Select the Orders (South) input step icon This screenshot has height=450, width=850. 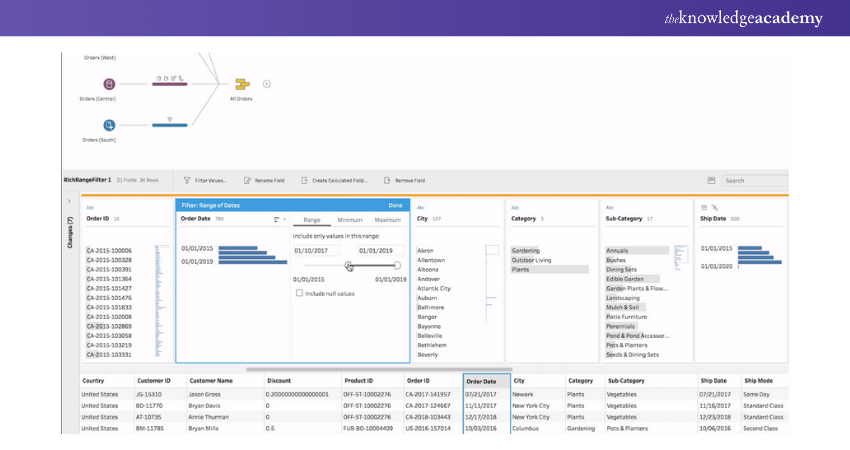[109, 125]
